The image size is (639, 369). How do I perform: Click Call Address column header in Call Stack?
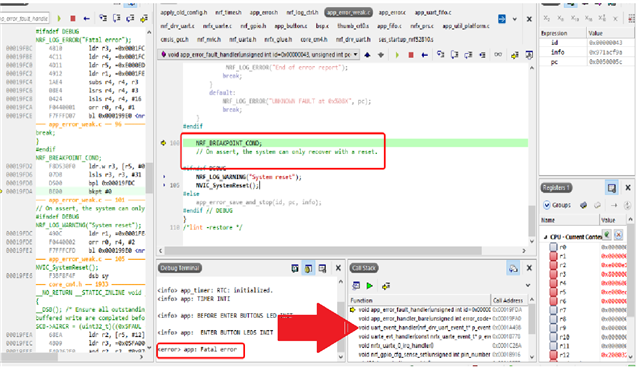509,301
